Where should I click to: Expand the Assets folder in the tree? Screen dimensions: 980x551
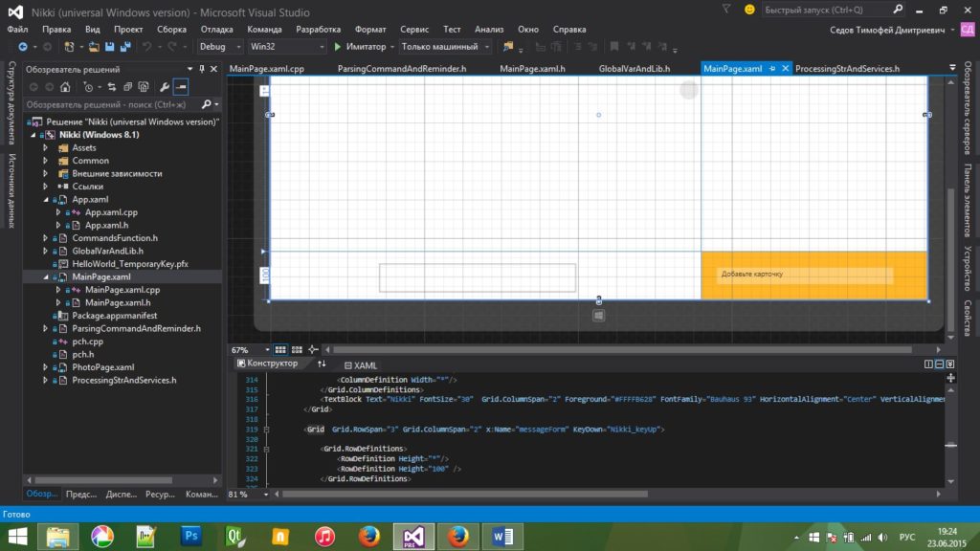coord(45,147)
